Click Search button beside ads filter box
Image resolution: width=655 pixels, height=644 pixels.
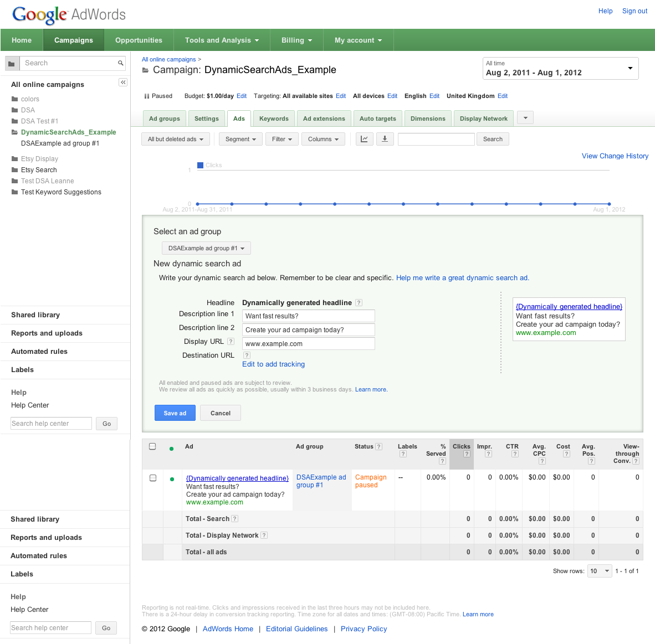click(x=493, y=139)
